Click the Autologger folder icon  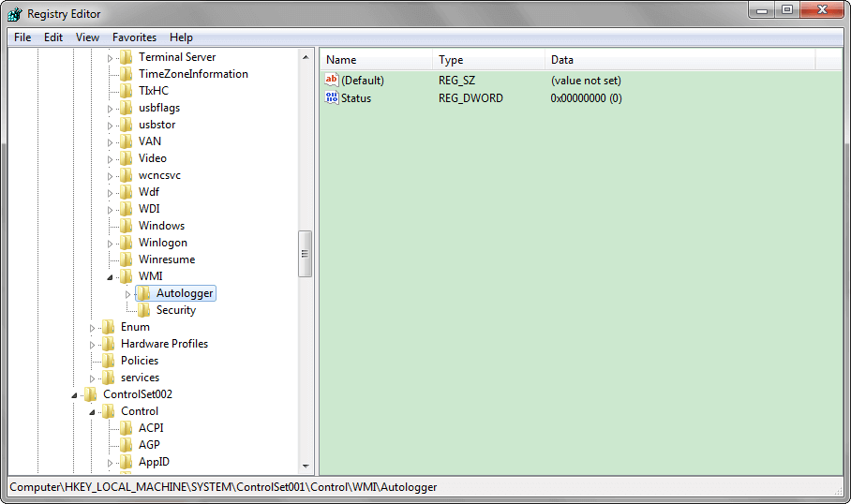[x=144, y=293]
